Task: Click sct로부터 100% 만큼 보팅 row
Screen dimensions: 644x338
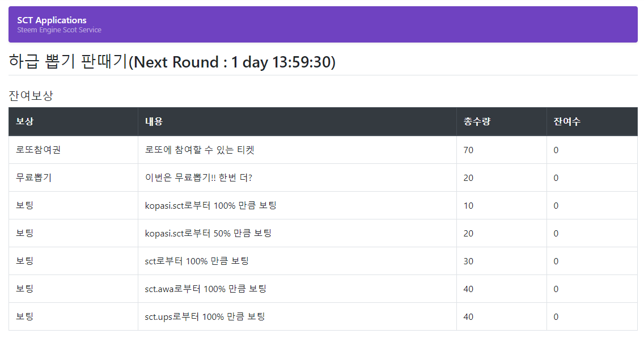Action: pyautogui.click(x=323, y=261)
